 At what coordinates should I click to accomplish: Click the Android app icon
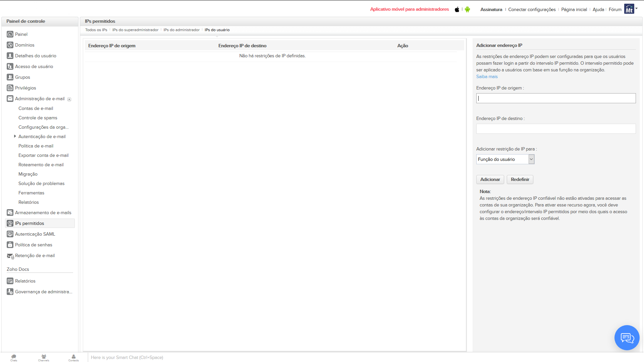pyautogui.click(x=467, y=9)
